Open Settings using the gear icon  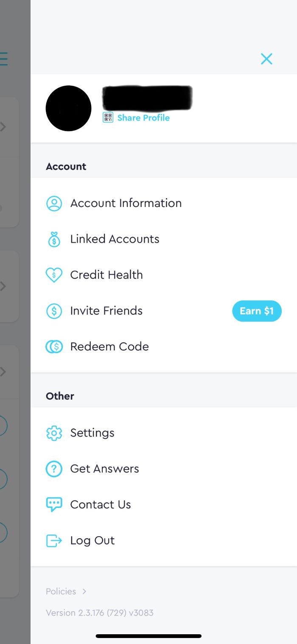[x=54, y=433]
